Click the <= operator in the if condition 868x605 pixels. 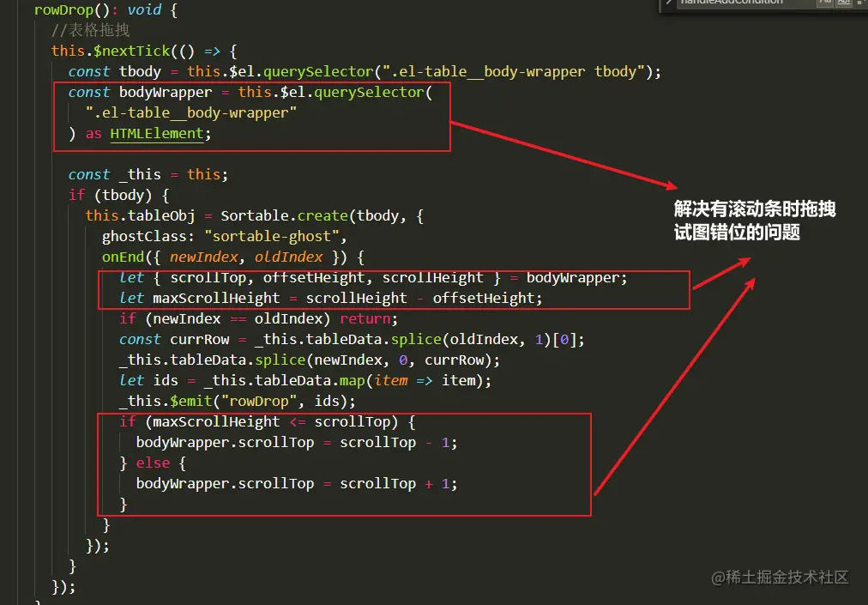[298, 421]
